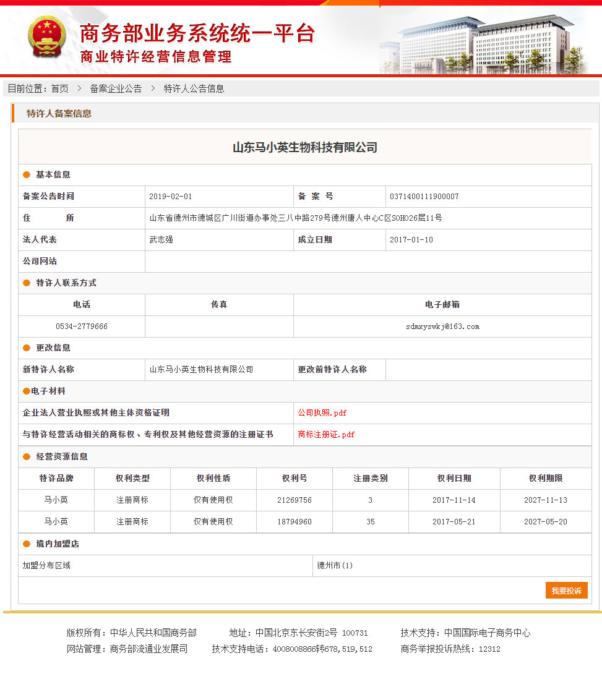Click the 更改信息 section heading
This screenshot has width=602, height=700.
tap(53, 348)
